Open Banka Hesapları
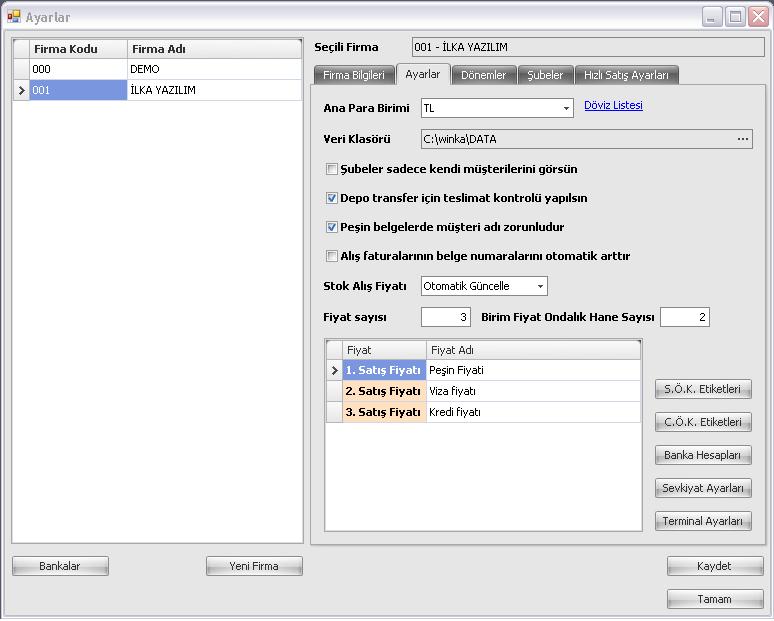This screenshot has width=774, height=621. (703, 455)
